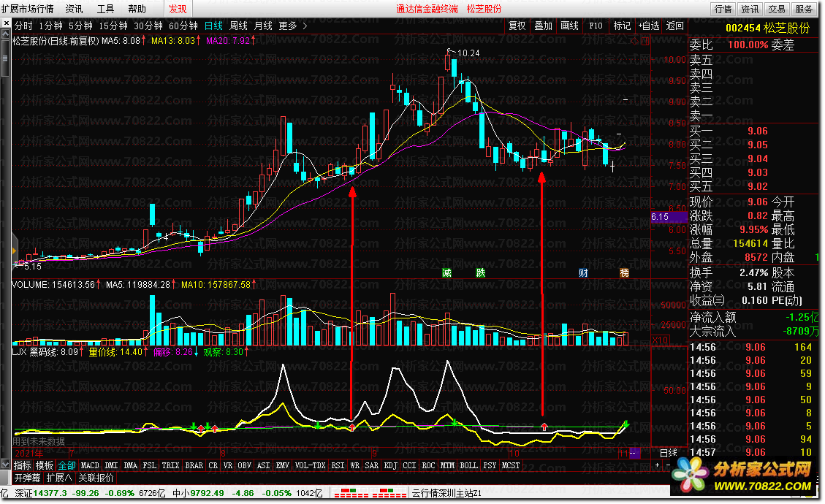Click the 返回 back button

[x=674, y=26]
